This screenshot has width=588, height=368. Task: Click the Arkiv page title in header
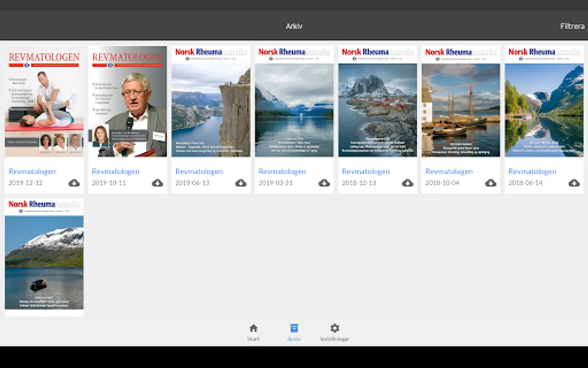294,26
